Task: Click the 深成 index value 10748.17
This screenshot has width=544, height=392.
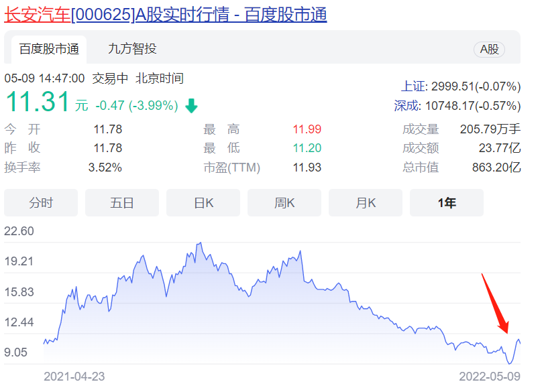Action: (x=473, y=106)
